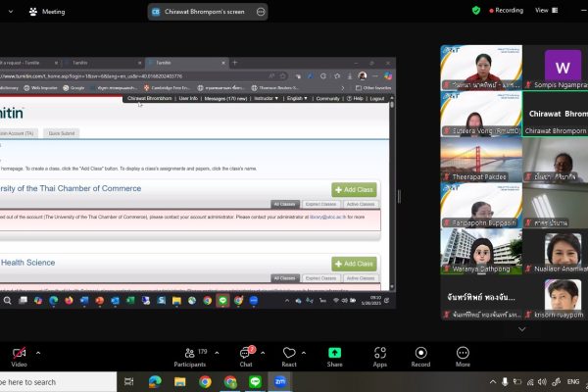Open the English language dropdown in Turnitin

tap(297, 98)
